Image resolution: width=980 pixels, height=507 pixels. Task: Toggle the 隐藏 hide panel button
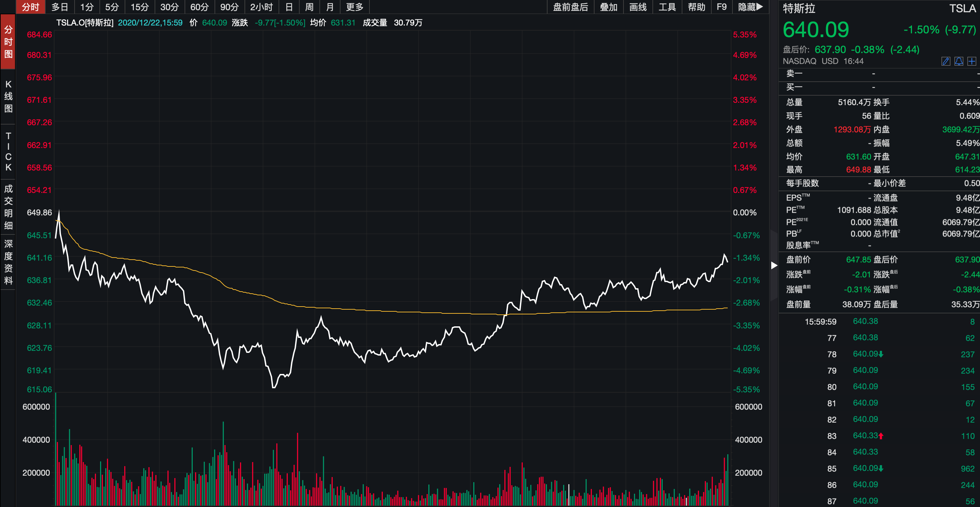[x=750, y=7]
